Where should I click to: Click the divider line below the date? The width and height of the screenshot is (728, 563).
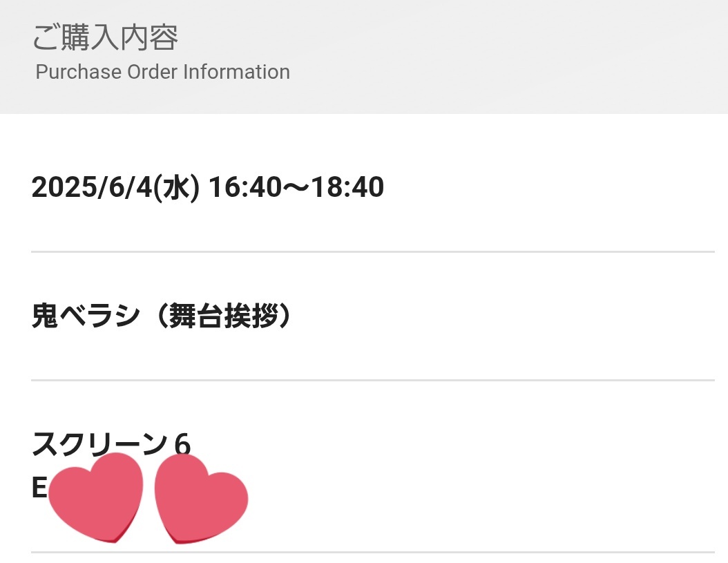tap(373, 251)
